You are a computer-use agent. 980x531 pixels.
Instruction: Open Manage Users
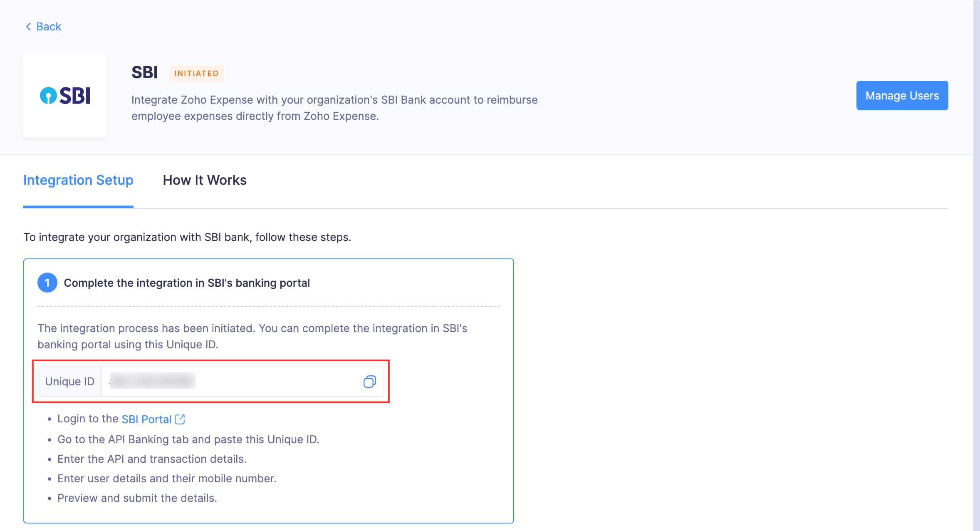[902, 96]
